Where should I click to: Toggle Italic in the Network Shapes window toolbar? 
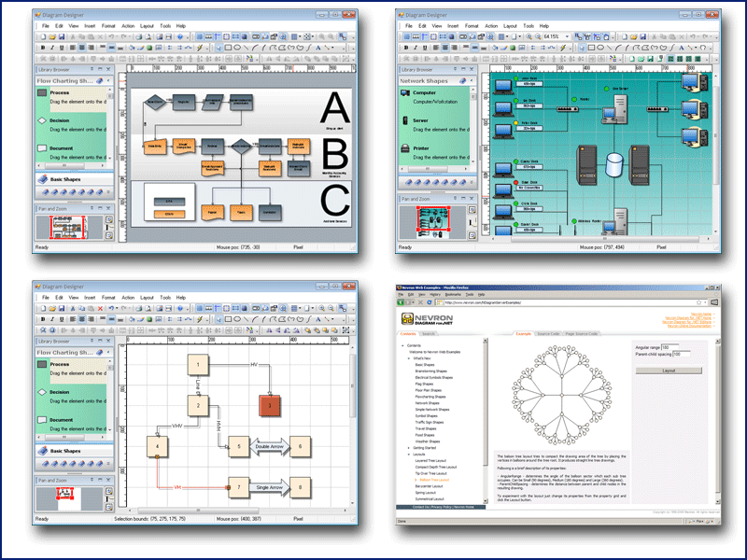[415, 48]
